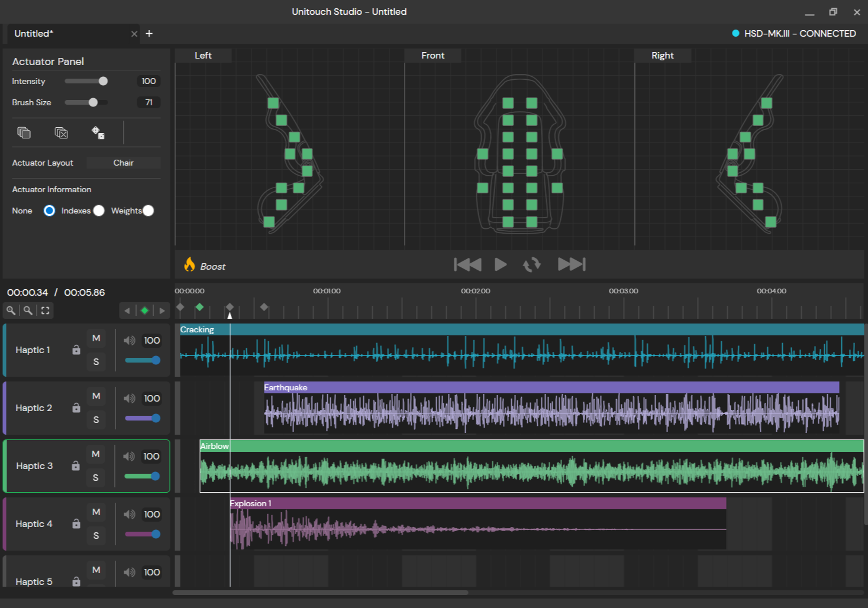Click the previous keyframe arrow
The height and width of the screenshot is (608, 868).
(x=127, y=310)
